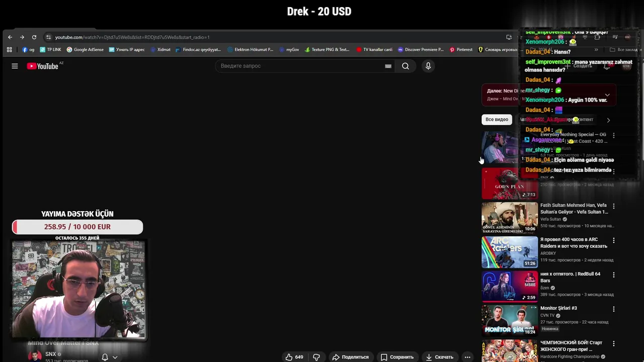Image resolution: width=644 pixels, height=362 pixels.
Task: Show more filter chips with right arrow
Action: pos(608,120)
